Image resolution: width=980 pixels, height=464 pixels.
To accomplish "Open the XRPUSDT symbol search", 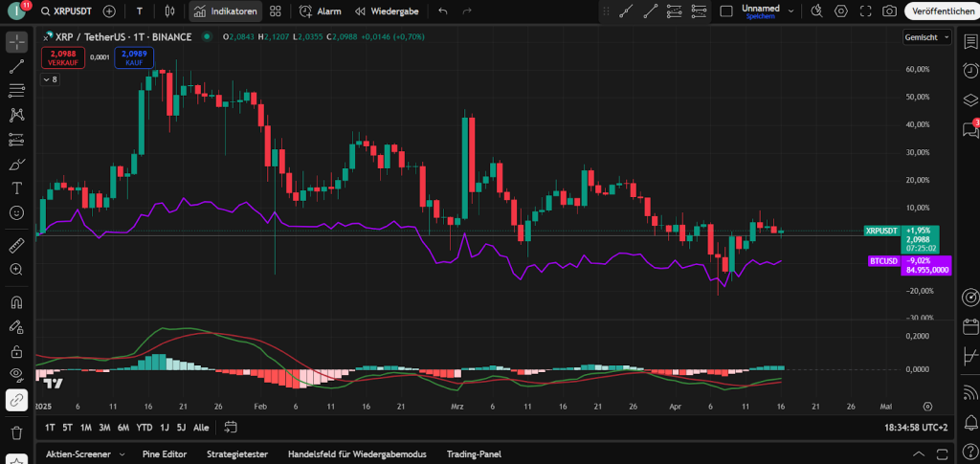I will [x=66, y=11].
